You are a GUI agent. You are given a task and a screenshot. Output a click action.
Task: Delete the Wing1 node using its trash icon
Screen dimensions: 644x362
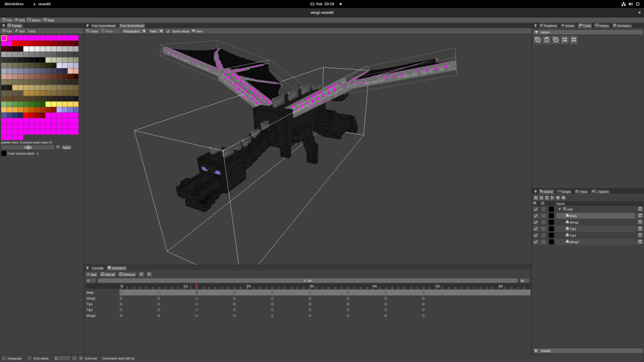coord(640,222)
